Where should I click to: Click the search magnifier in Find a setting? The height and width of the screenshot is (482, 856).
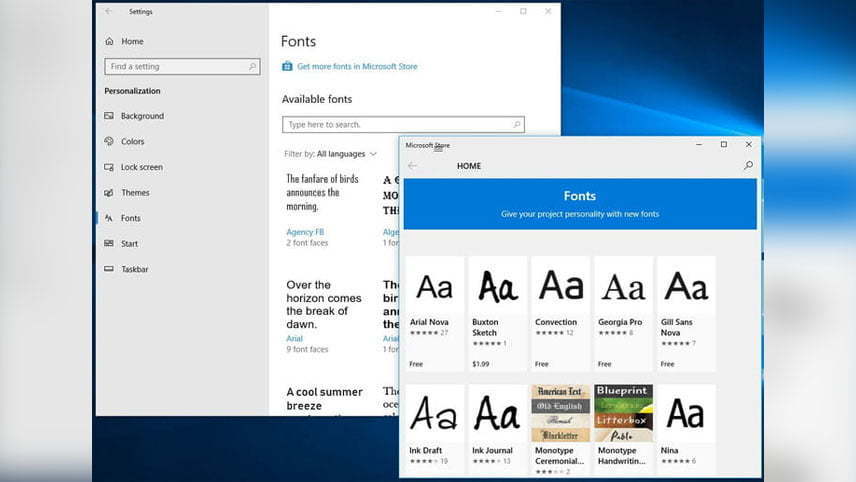point(252,67)
